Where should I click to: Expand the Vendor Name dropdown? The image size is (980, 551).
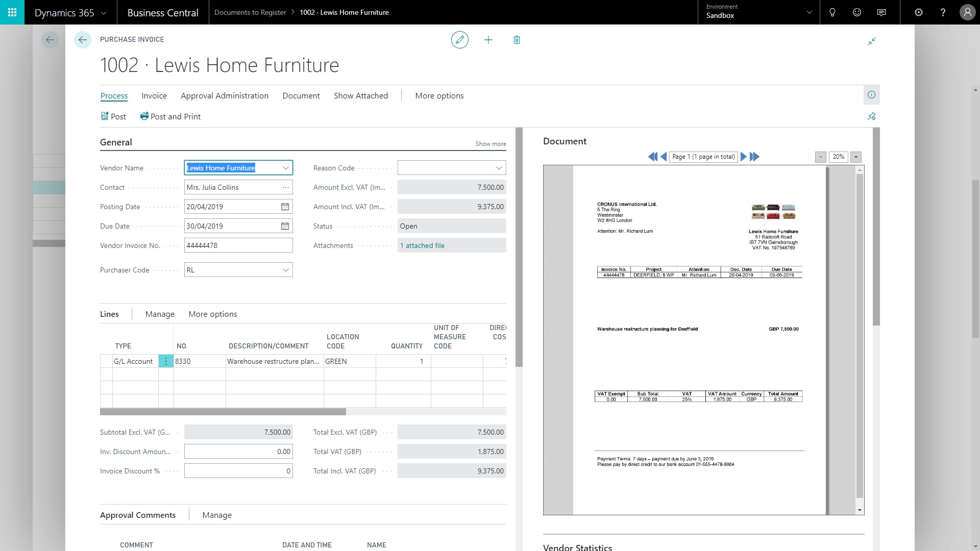pyautogui.click(x=285, y=168)
